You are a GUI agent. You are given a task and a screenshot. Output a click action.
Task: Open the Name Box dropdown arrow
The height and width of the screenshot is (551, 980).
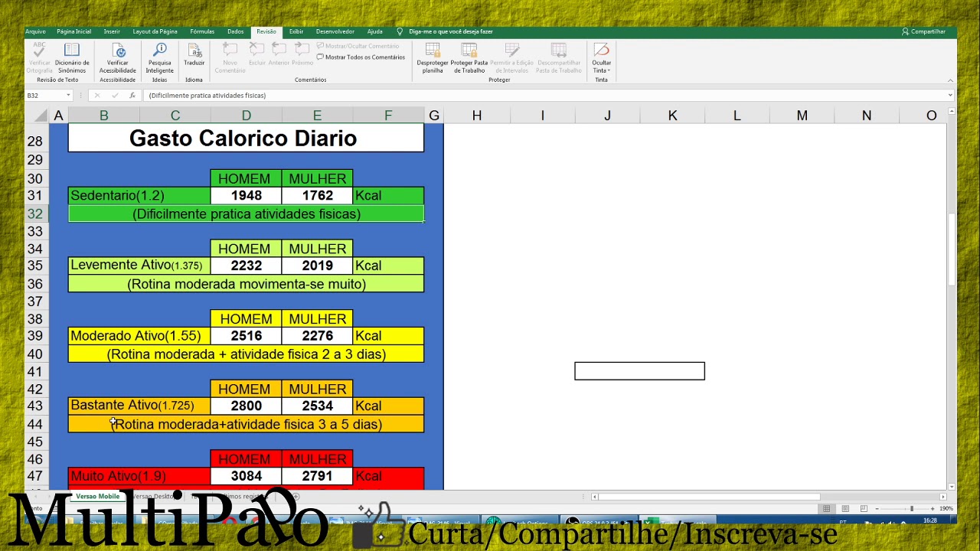point(68,96)
